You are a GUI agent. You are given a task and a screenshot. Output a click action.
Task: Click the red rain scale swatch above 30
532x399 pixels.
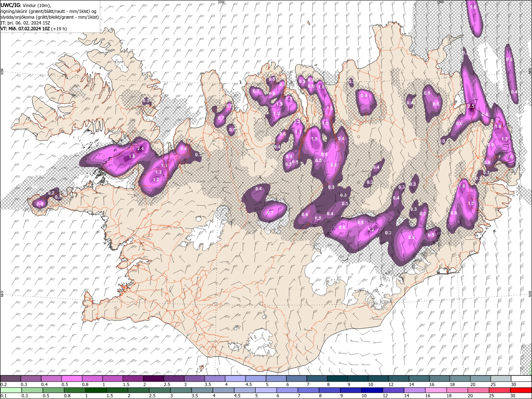click(x=521, y=390)
